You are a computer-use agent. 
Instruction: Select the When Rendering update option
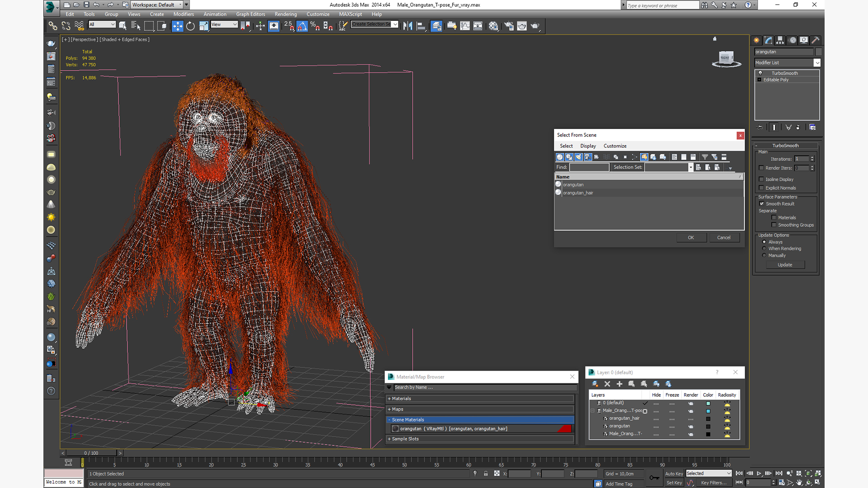(x=764, y=249)
